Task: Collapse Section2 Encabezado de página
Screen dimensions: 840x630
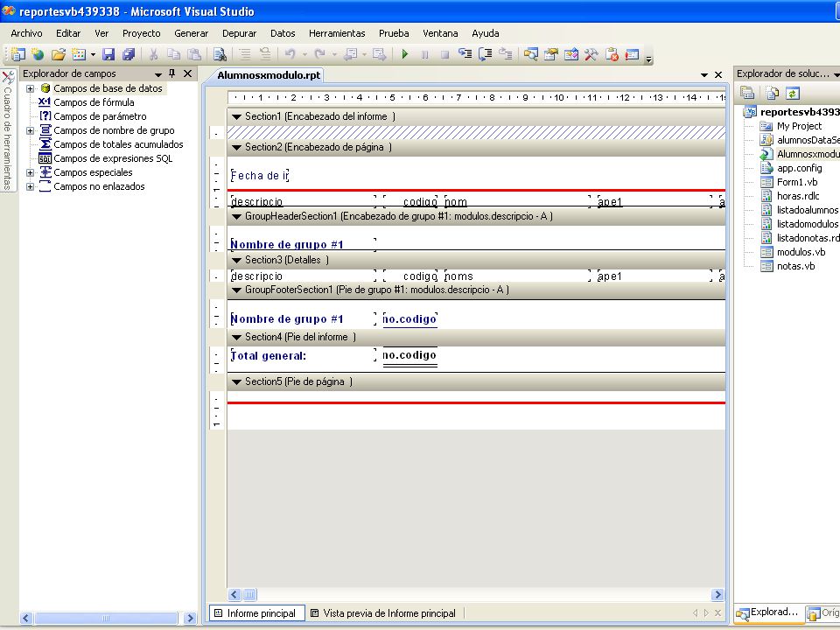Action: (237, 147)
